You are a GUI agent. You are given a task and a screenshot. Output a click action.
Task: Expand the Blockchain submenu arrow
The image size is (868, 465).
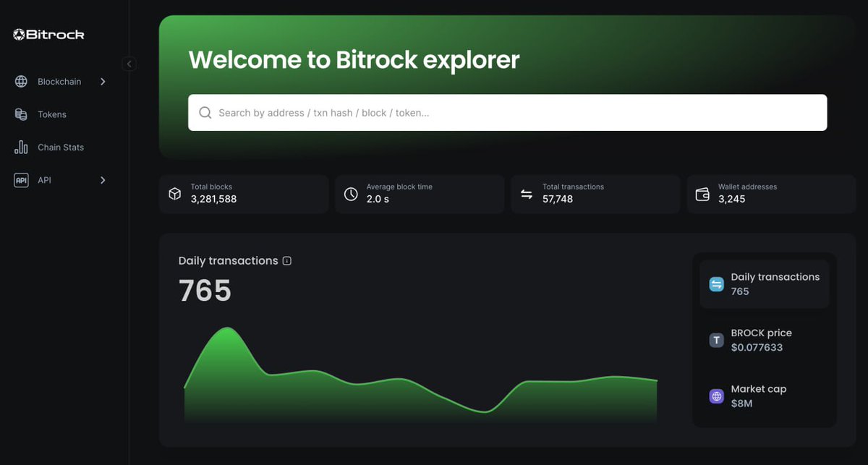[103, 82]
